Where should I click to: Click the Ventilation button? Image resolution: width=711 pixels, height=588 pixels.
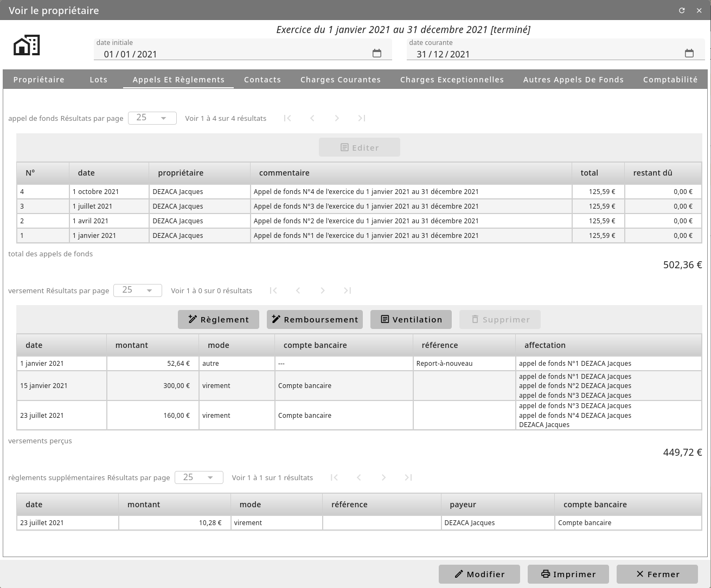[411, 319]
